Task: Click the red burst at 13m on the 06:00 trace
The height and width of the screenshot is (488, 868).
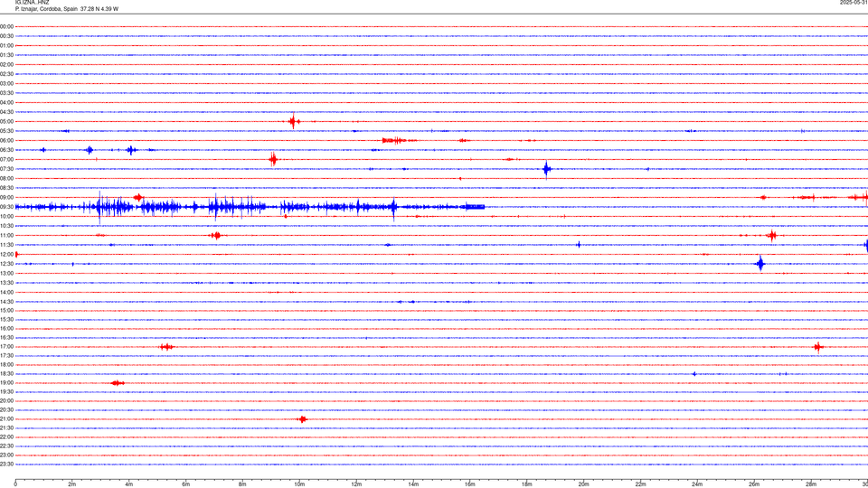Action: click(x=395, y=141)
